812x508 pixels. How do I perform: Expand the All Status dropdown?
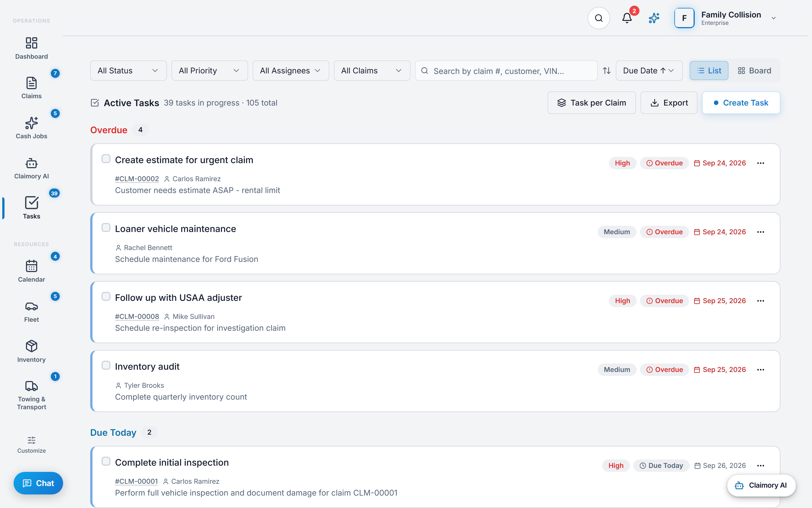point(129,71)
